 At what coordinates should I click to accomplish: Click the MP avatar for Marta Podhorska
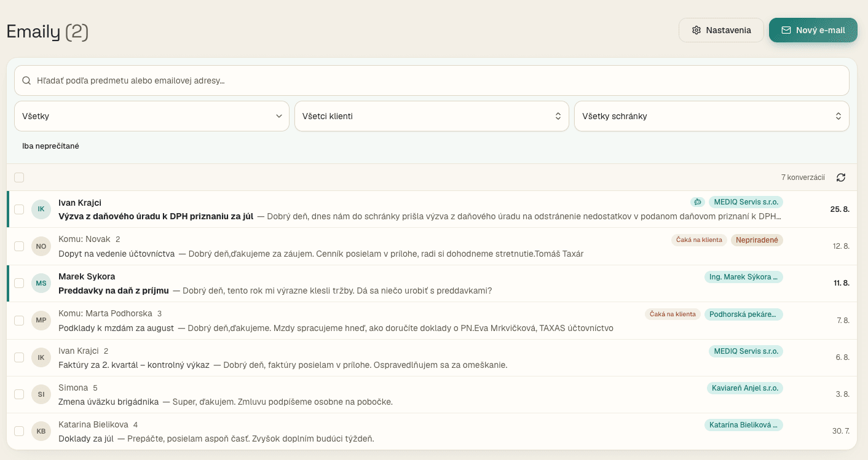(x=41, y=320)
